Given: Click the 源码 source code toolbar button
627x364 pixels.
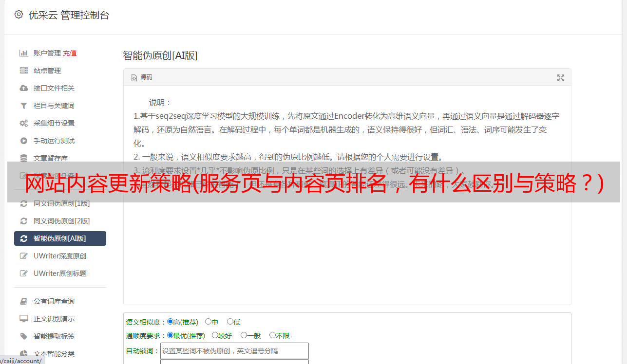Looking at the screenshot, I should (142, 77).
